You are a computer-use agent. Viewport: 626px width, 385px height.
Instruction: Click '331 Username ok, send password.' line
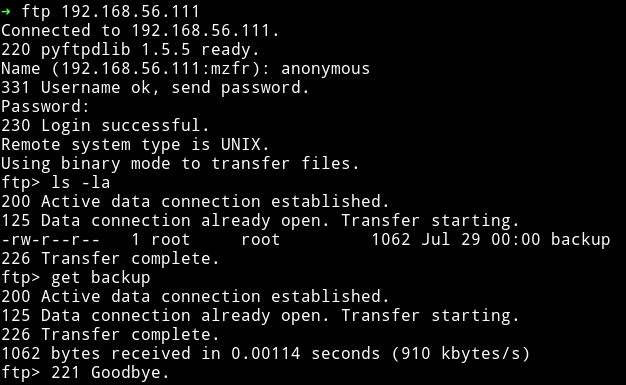[155, 87]
